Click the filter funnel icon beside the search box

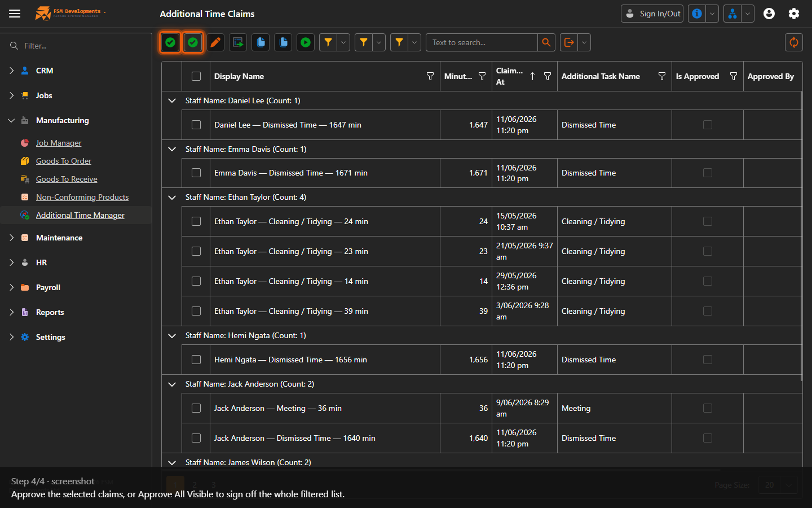[399, 42]
